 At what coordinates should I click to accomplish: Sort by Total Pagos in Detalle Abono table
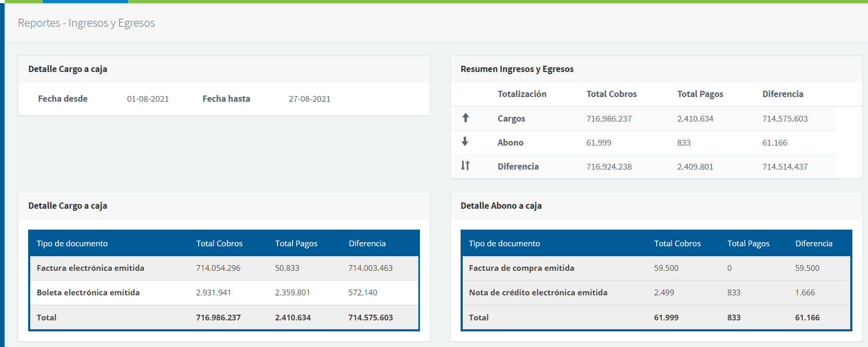pyautogui.click(x=748, y=244)
